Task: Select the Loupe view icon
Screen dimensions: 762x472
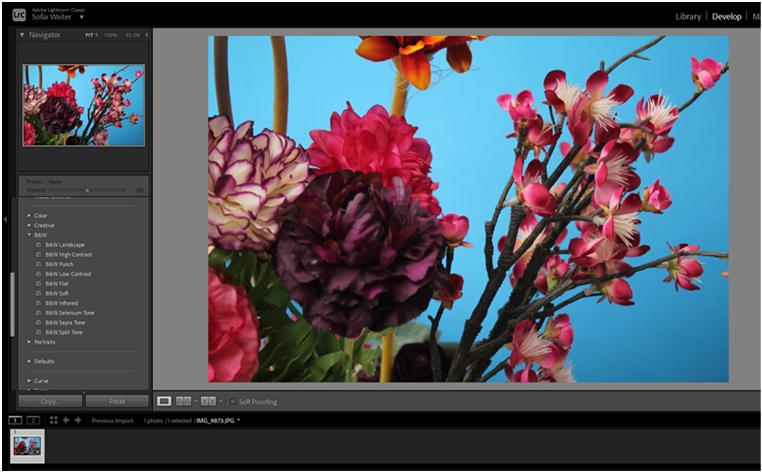Action: [164, 402]
